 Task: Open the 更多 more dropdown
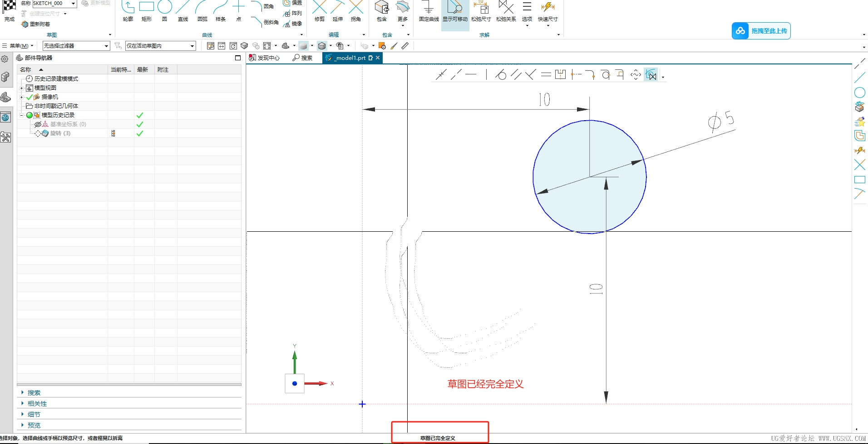point(403,13)
